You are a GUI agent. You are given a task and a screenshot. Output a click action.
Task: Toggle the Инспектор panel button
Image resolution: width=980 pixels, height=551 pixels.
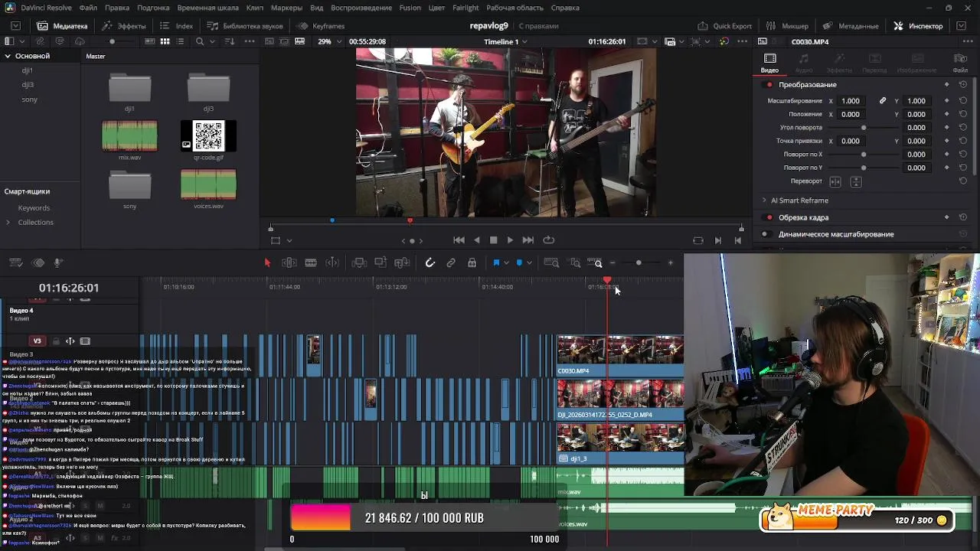click(918, 26)
